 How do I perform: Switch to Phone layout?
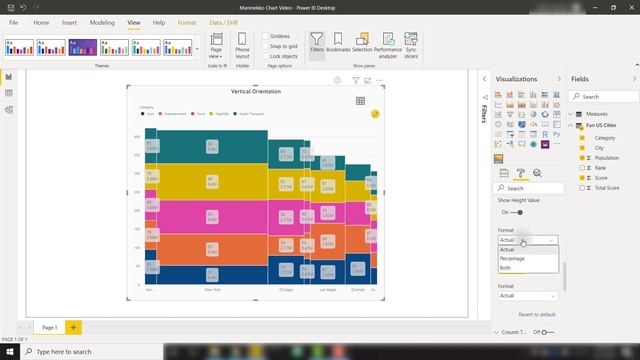pos(242,45)
